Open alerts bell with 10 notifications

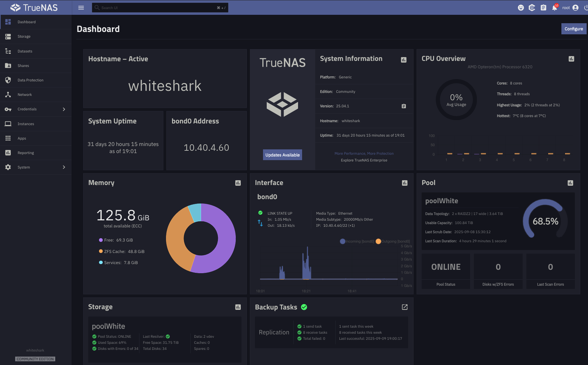tap(555, 7)
